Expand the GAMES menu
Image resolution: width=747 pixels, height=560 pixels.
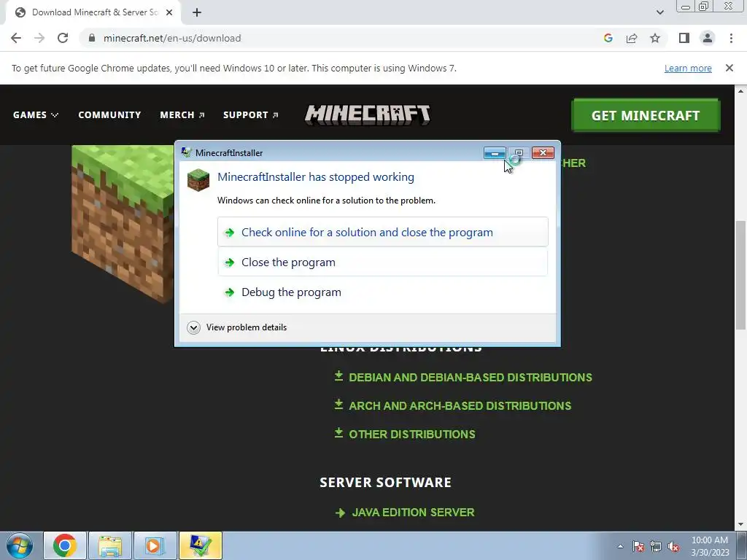point(36,114)
